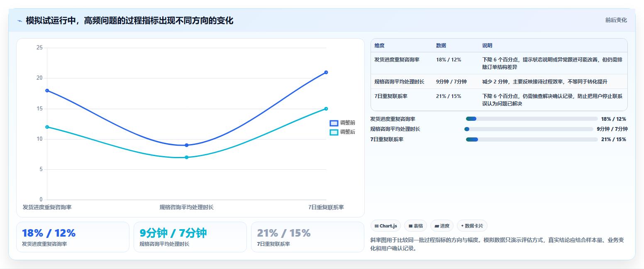
Task: Click the 表格 tag
Action: pos(415,226)
